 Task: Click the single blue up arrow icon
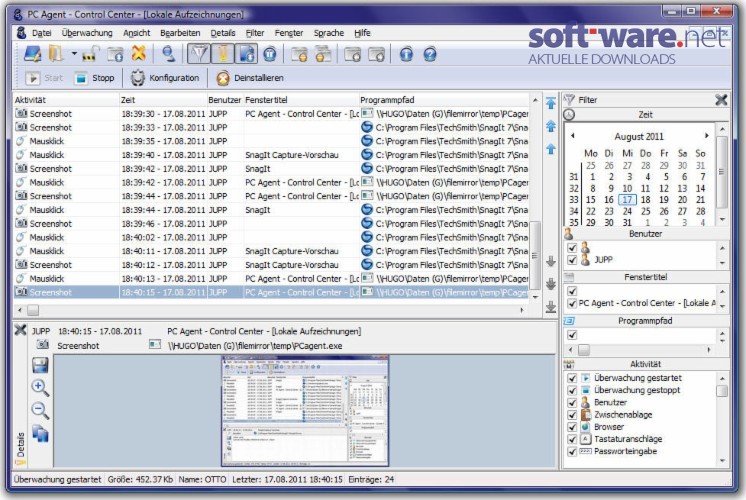coord(551,149)
